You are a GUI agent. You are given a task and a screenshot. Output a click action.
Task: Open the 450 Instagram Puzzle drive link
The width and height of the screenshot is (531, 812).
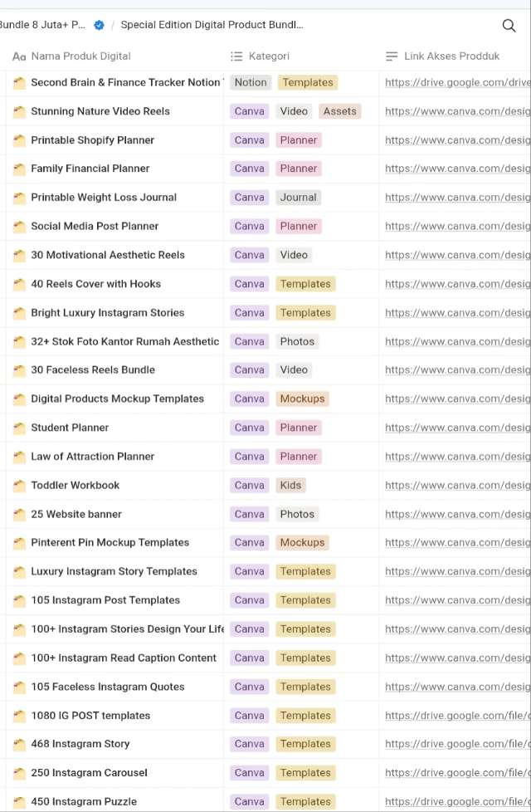[x=457, y=802]
